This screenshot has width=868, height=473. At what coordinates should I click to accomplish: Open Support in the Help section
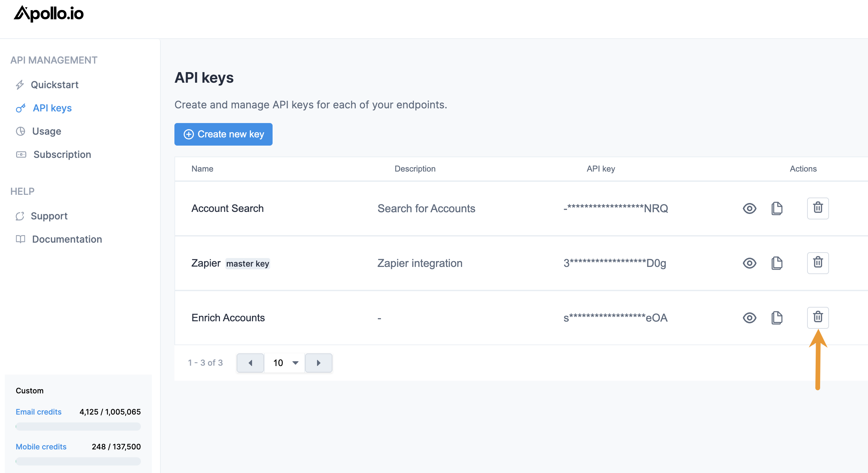pyautogui.click(x=49, y=216)
